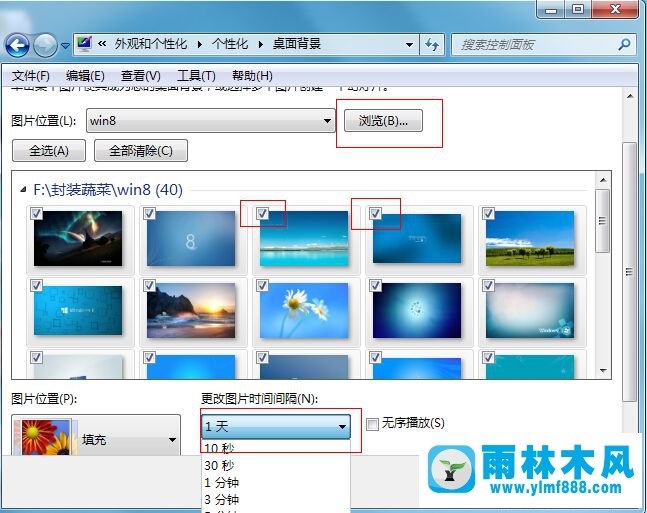
Task: Click the outer page scroll-up arrow
Action: pos(630,96)
